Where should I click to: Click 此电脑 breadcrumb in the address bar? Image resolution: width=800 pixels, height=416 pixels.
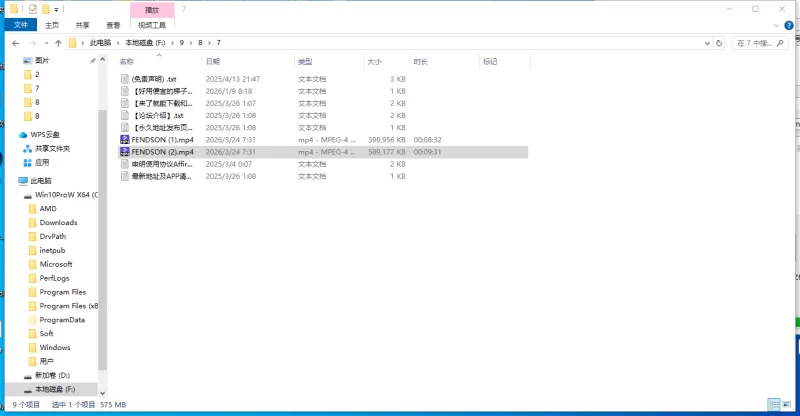(101, 43)
